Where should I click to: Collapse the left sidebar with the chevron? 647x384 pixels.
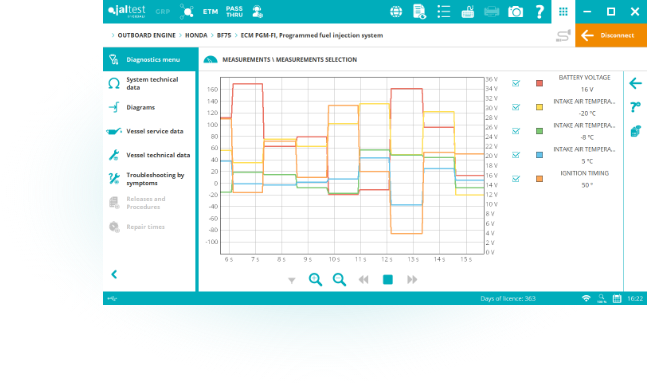(x=114, y=274)
